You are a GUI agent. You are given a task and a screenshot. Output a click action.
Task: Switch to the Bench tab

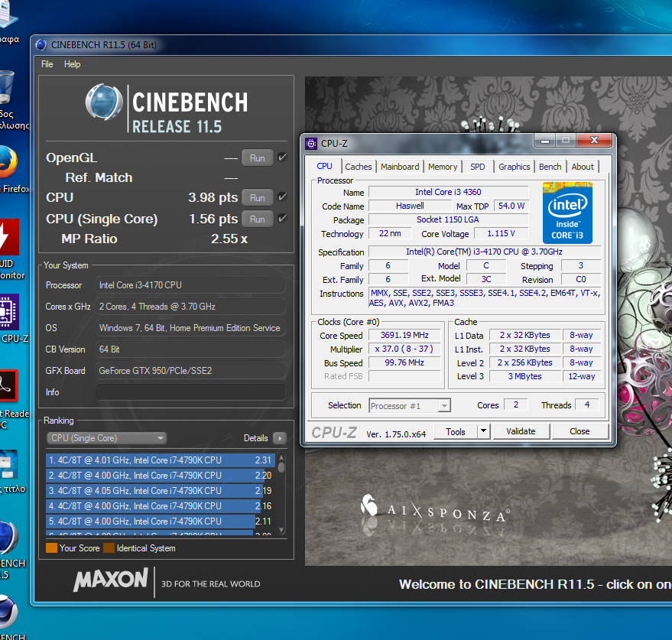pyautogui.click(x=550, y=167)
